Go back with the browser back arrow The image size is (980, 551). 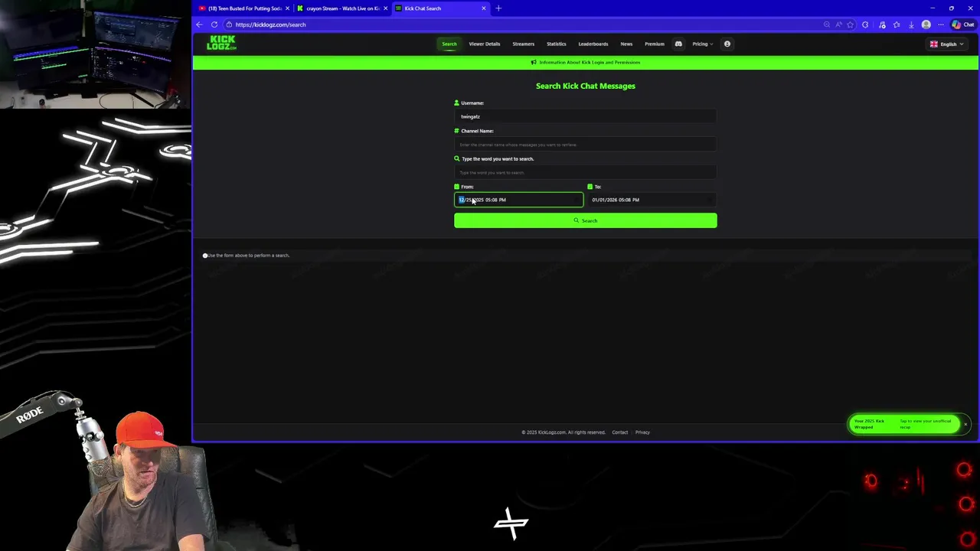199,24
